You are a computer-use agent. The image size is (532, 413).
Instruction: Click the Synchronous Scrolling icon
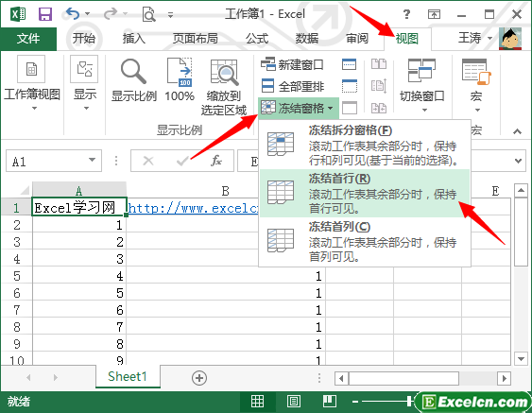tap(379, 85)
